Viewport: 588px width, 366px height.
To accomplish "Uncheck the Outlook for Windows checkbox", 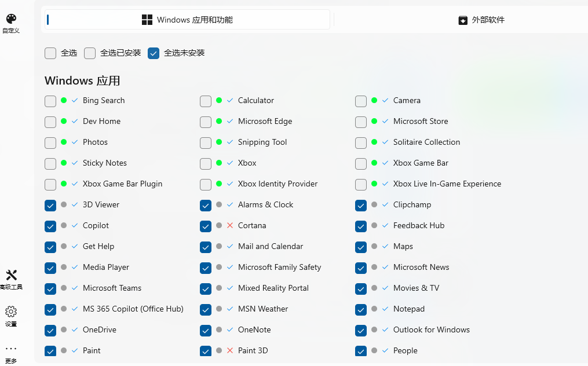I will point(361,330).
